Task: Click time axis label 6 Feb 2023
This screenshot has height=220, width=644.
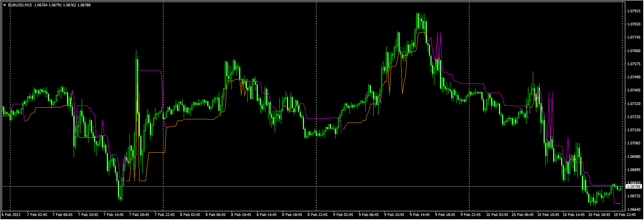Action: point(11,215)
